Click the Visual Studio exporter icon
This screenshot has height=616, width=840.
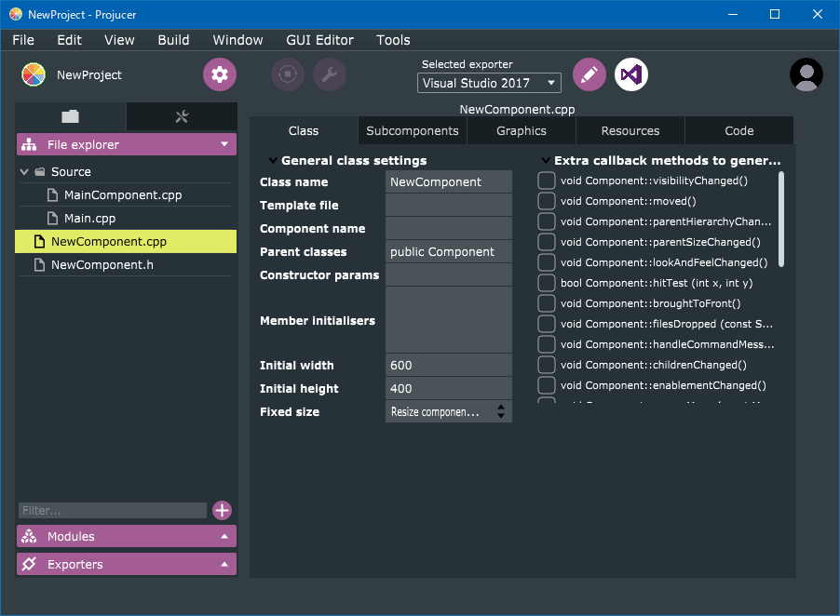[x=631, y=74]
